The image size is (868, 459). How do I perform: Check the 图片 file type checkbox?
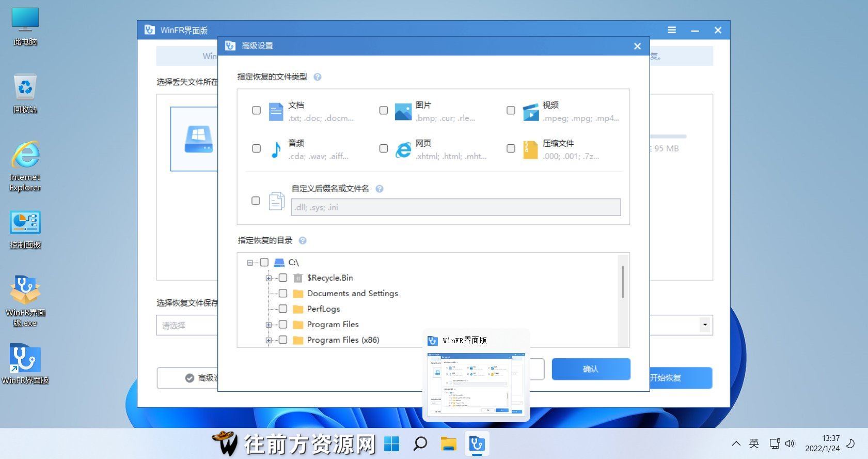[384, 110]
